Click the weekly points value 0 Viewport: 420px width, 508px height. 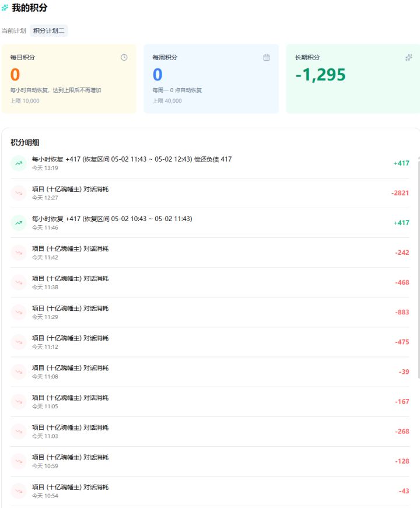point(157,75)
